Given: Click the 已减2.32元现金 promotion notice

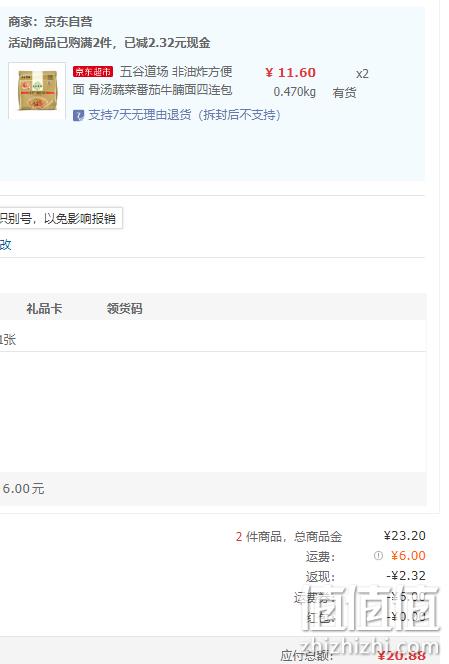Looking at the screenshot, I should click(x=167, y=43).
